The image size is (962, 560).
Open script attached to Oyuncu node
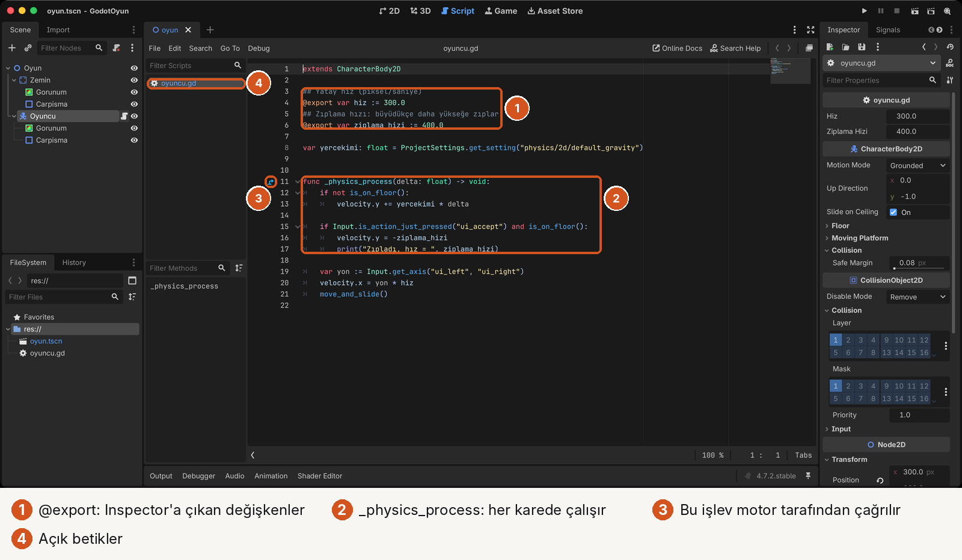pos(124,117)
